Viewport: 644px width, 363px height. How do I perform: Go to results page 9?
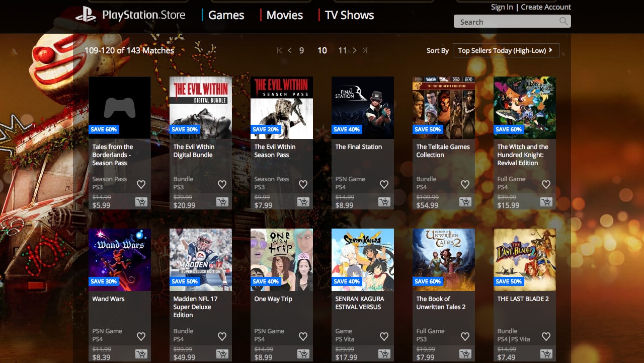tap(301, 50)
